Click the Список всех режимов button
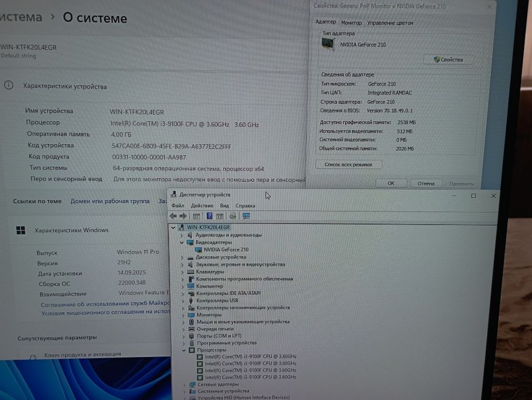 (x=348, y=164)
